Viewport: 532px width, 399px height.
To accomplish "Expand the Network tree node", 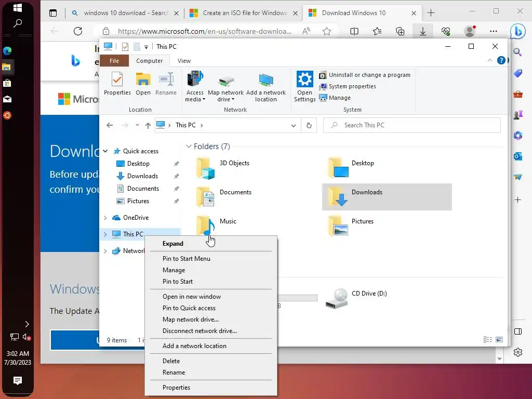I will point(105,251).
